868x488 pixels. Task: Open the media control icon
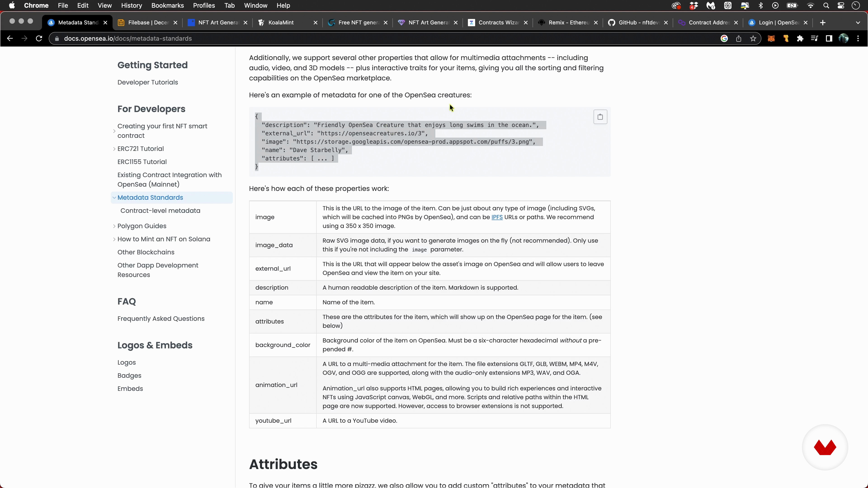(814, 38)
